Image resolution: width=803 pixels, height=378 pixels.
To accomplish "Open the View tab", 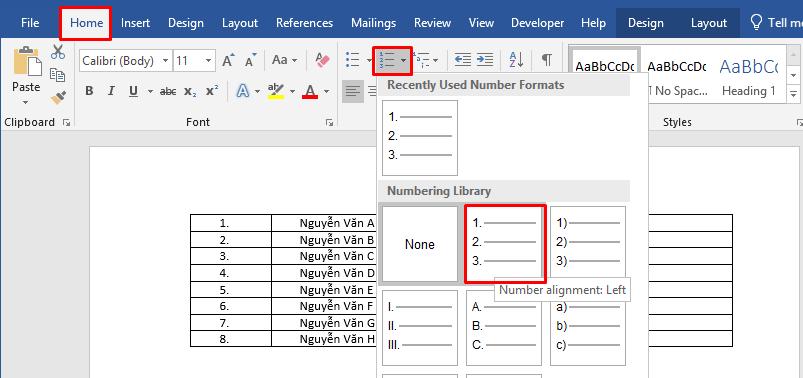I will click(481, 23).
